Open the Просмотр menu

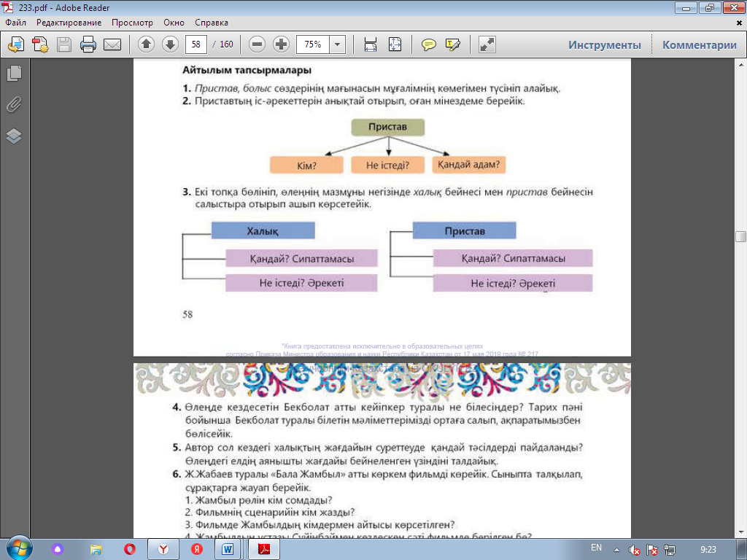tap(133, 23)
